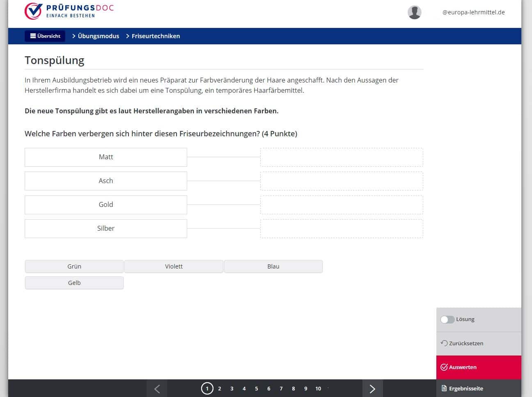Choose the Blau answer tile
This screenshot has height=397, width=532.
(273, 266)
